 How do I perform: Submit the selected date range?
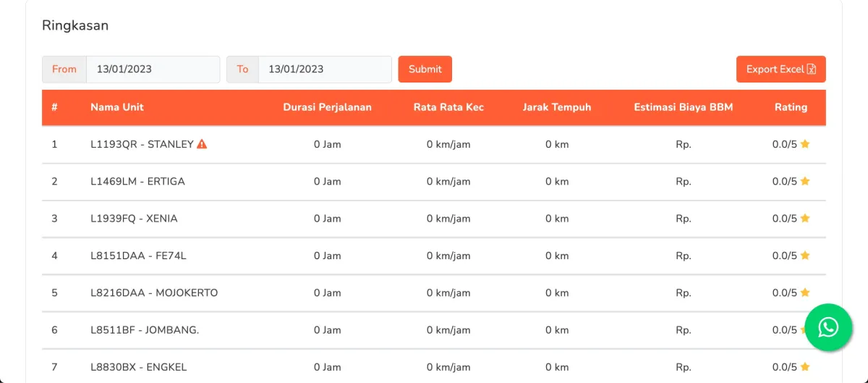pos(425,70)
